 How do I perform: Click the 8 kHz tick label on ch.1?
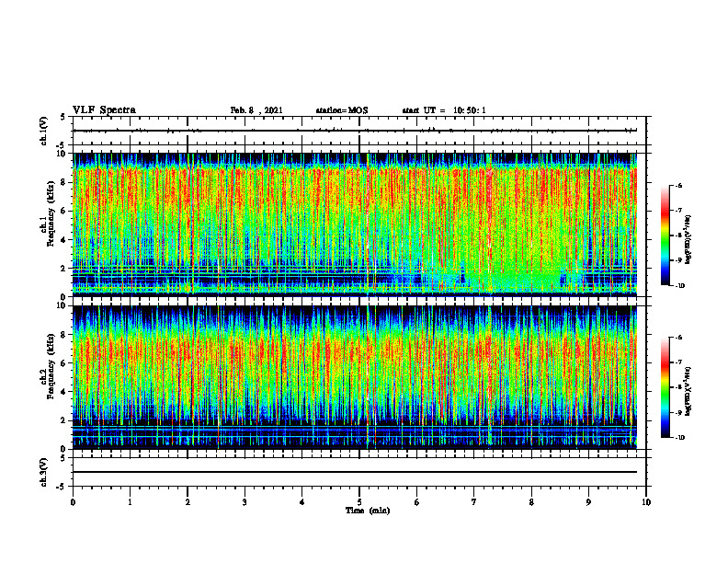[64, 182]
